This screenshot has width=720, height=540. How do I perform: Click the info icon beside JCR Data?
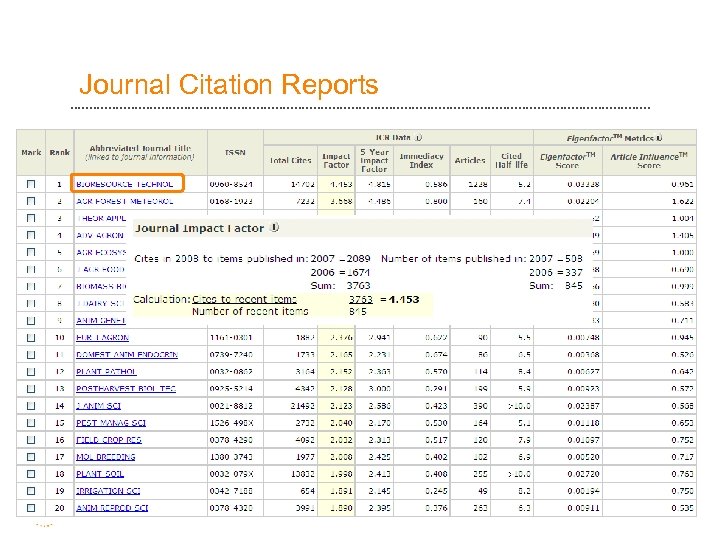point(418,137)
